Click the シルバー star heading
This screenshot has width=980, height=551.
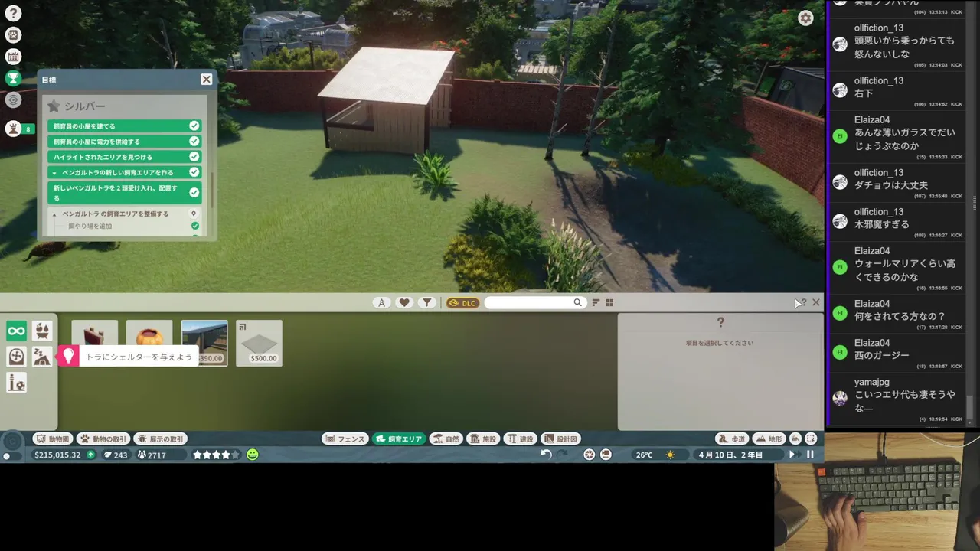click(75, 106)
